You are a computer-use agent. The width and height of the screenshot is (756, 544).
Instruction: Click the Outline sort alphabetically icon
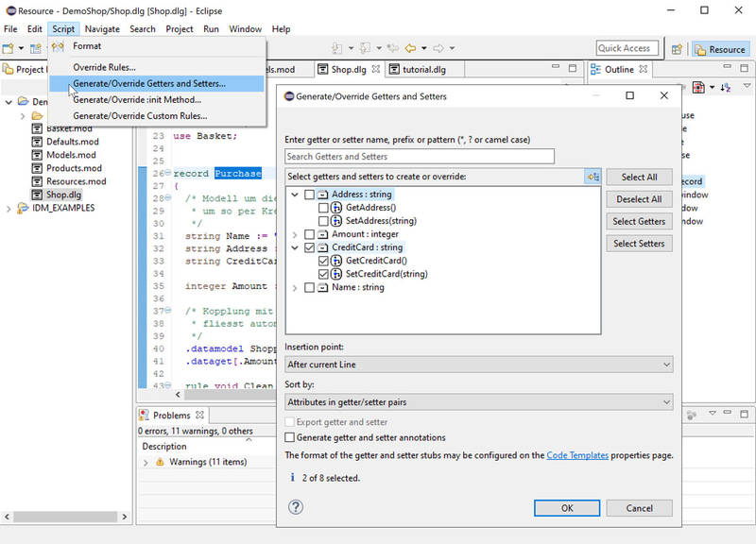726,87
